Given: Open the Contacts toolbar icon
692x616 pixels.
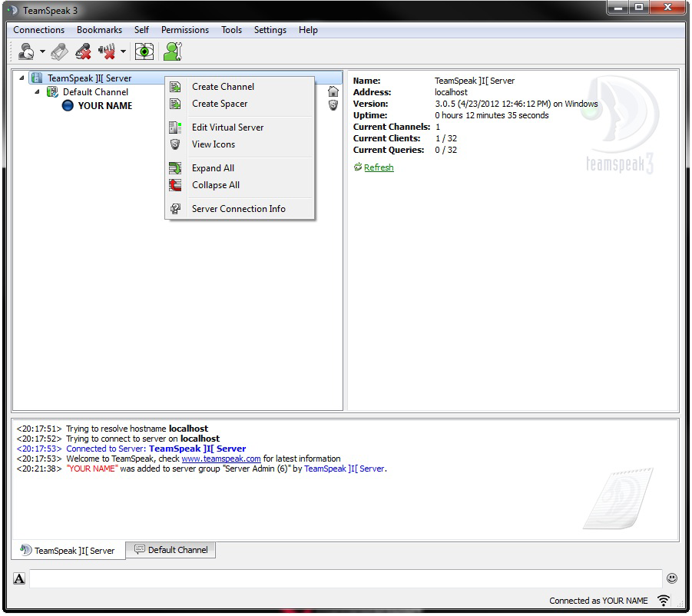Looking at the screenshot, I should (x=173, y=51).
